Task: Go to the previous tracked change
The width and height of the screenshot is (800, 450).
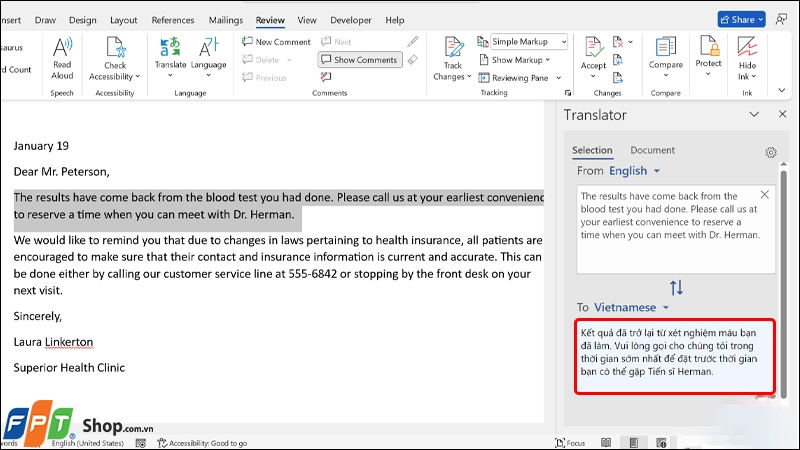Action: tap(618, 60)
